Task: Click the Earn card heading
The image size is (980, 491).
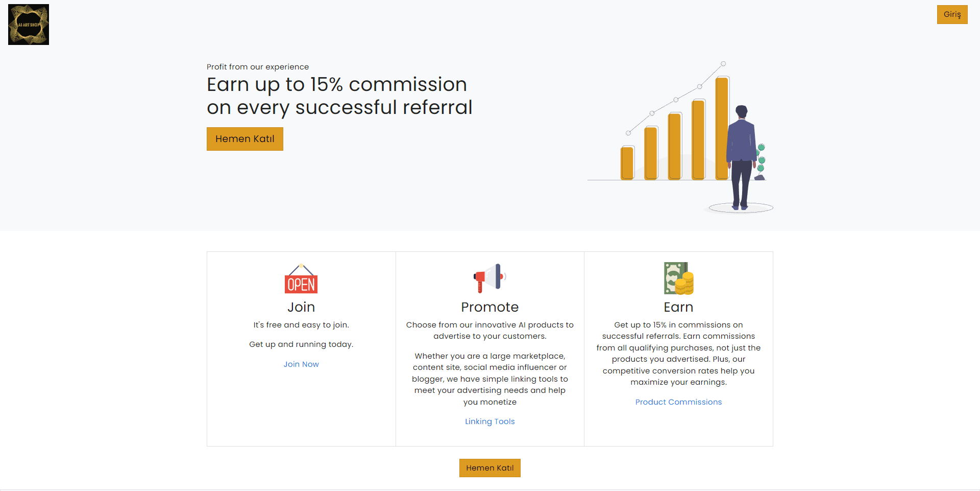Action: (678, 307)
